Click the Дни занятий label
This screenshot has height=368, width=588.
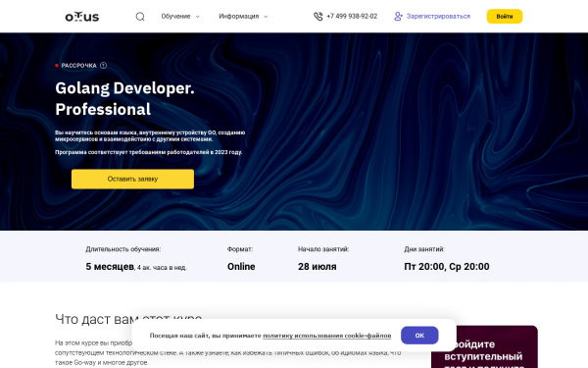point(424,249)
